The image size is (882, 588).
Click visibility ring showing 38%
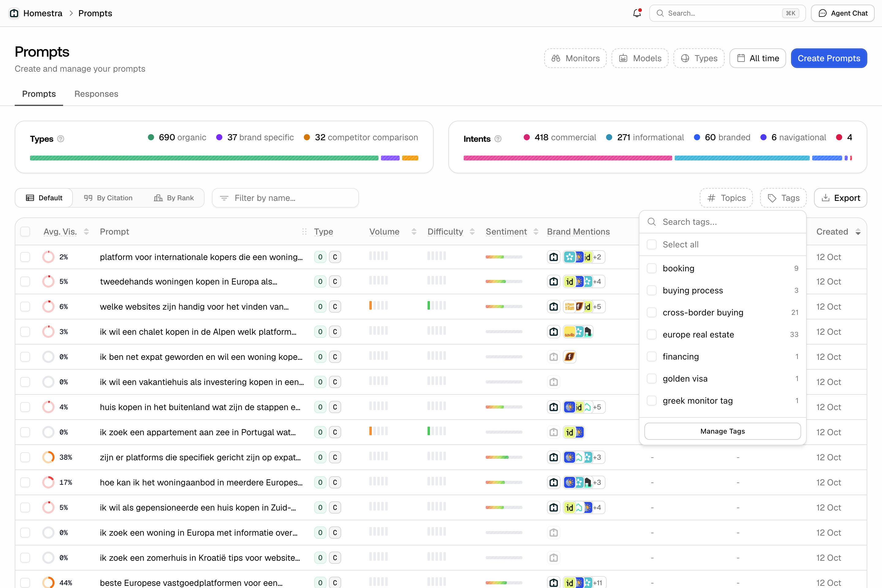tap(48, 457)
